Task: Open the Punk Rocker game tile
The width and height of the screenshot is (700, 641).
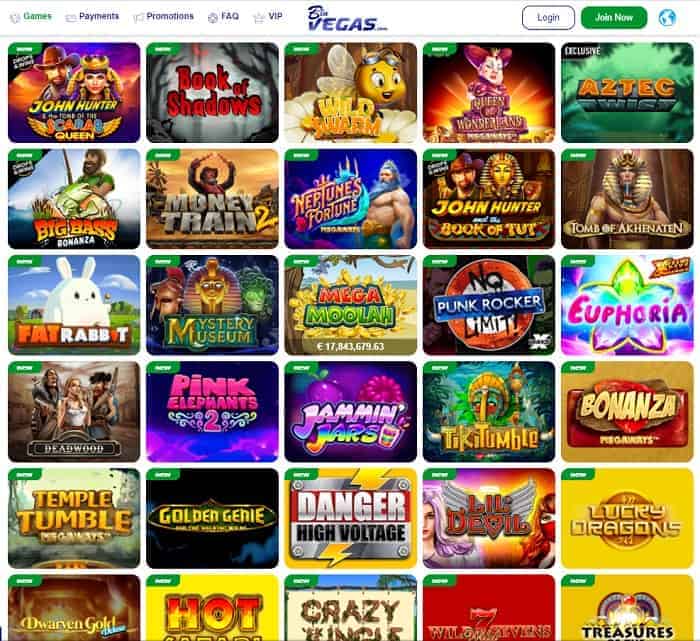Action: pyautogui.click(x=489, y=305)
